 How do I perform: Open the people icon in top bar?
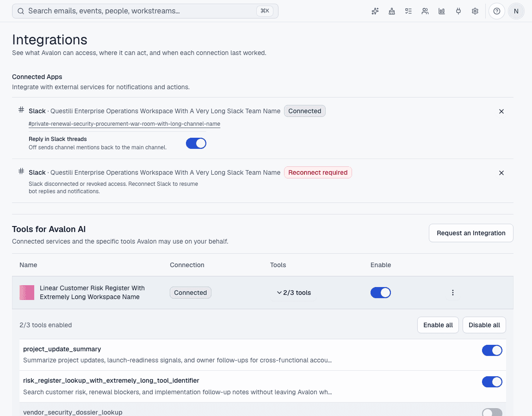[425, 11]
